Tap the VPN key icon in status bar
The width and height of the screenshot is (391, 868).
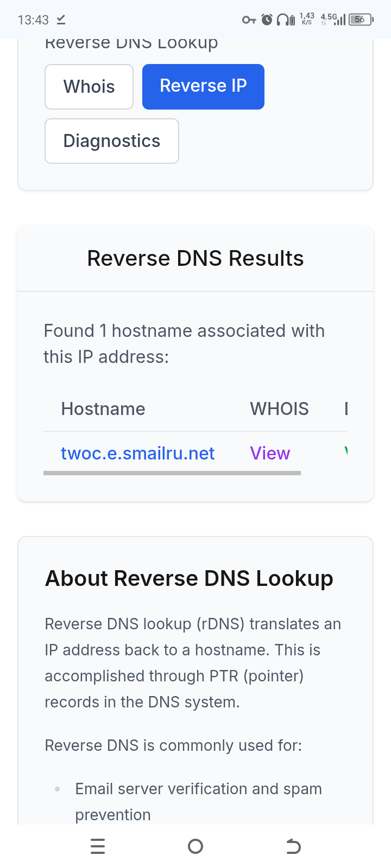[x=249, y=20]
